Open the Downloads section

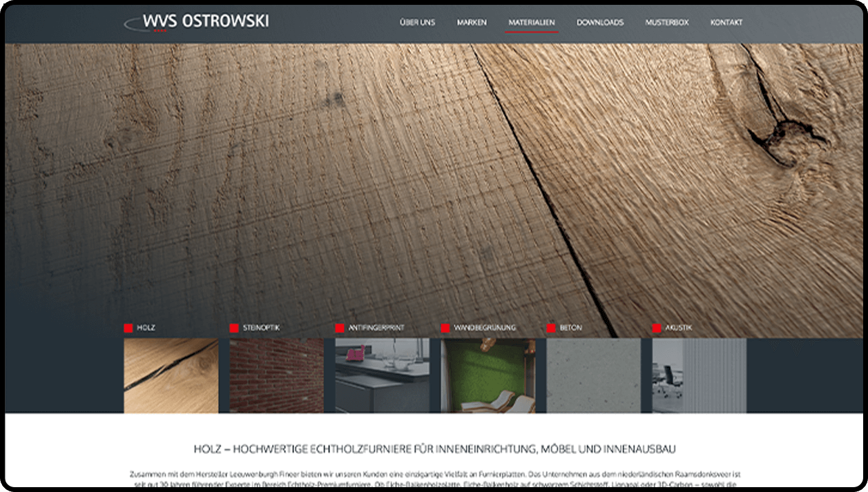(x=599, y=23)
